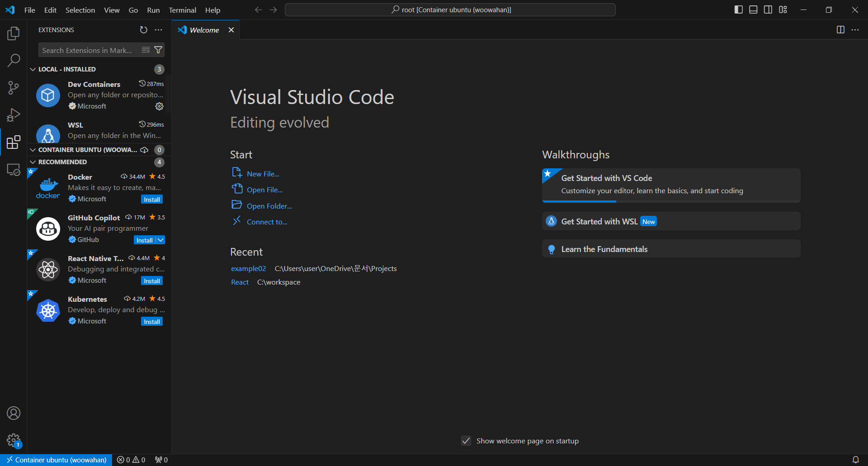Open the Run and Debug view
The image size is (868, 466).
click(14, 115)
